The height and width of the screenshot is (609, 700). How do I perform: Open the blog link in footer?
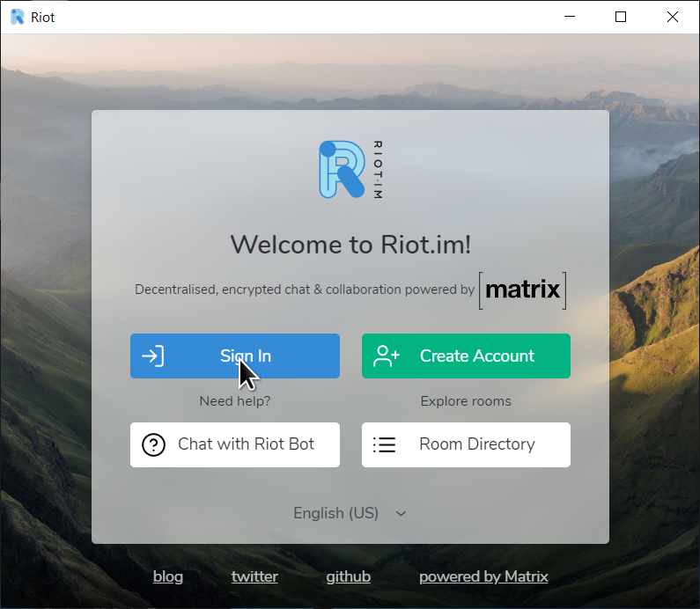click(x=168, y=576)
